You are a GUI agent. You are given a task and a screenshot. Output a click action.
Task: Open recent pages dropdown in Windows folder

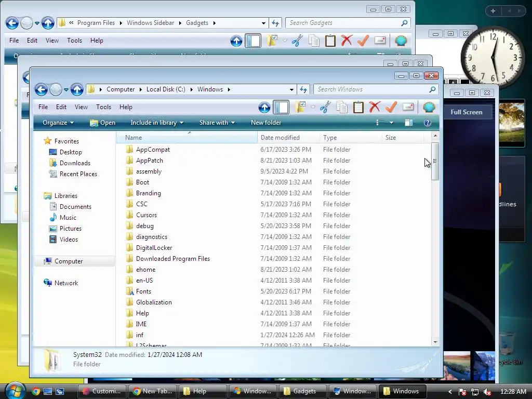[x=66, y=90]
